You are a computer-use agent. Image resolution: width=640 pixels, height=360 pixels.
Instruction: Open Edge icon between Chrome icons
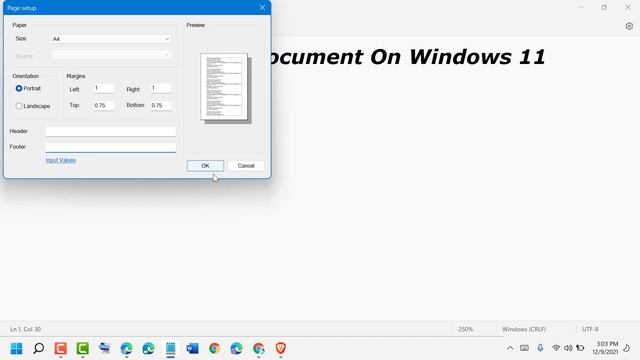coord(236,348)
